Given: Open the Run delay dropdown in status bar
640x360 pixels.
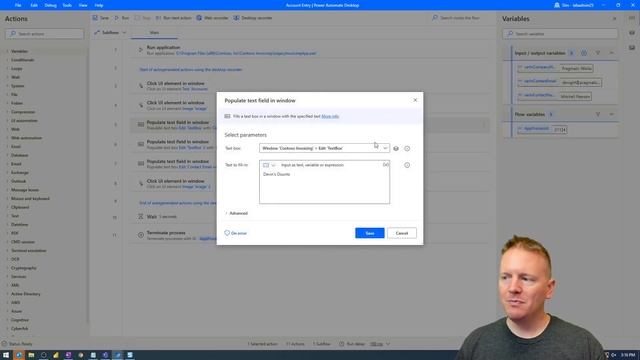Looking at the screenshot, I should coord(380,344).
